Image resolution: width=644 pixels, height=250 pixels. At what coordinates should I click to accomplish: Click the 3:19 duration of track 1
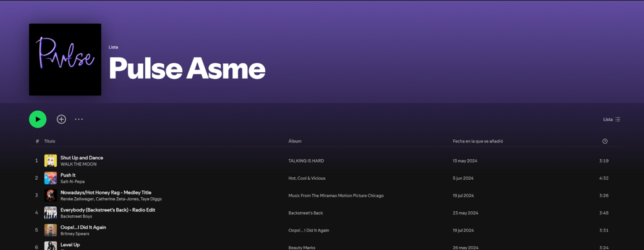tap(604, 160)
